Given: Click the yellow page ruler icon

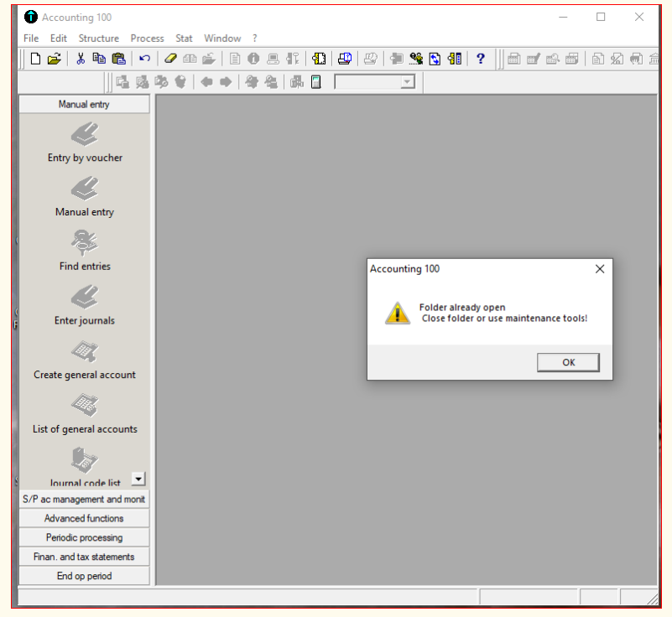Looking at the screenshot, I should coord(319,59).
